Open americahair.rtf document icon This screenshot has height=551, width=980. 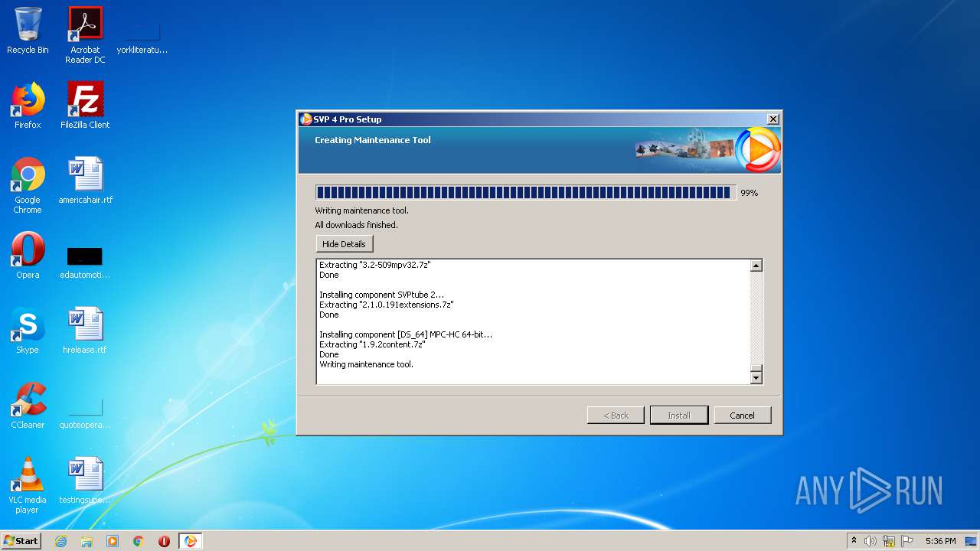85,181
